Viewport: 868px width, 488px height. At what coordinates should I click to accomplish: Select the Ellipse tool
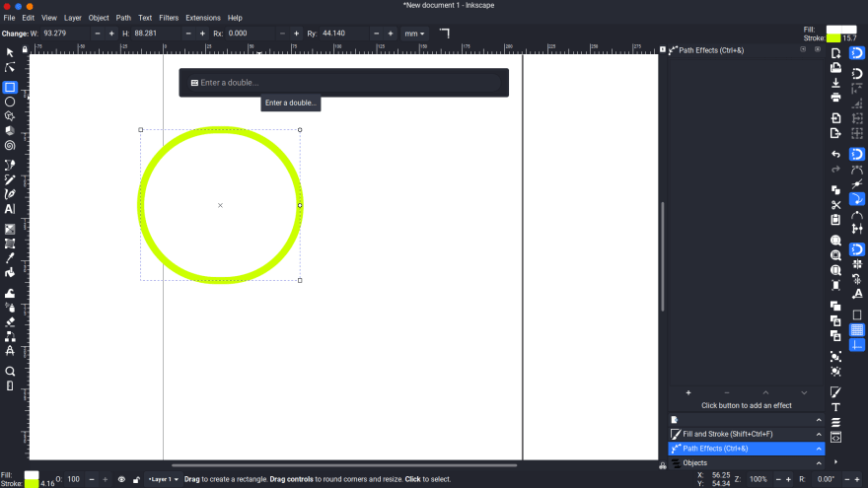pos(10,102)
